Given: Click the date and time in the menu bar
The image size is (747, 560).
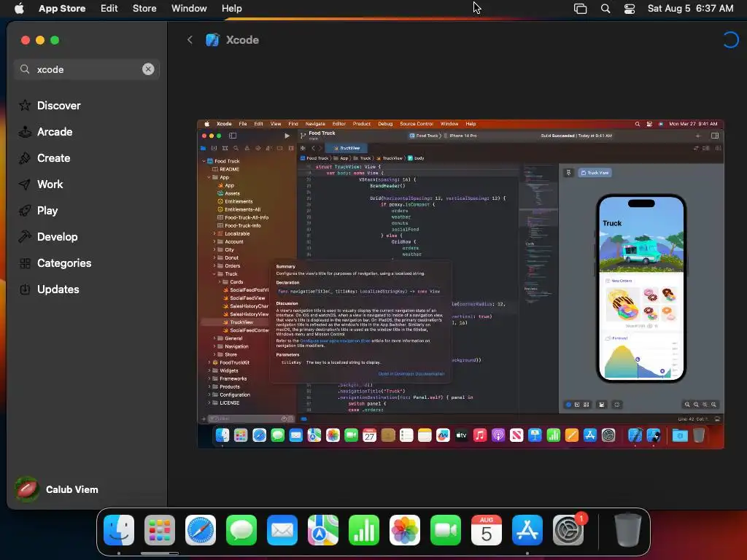Looking at the screenshot, I should pos(690,8).
